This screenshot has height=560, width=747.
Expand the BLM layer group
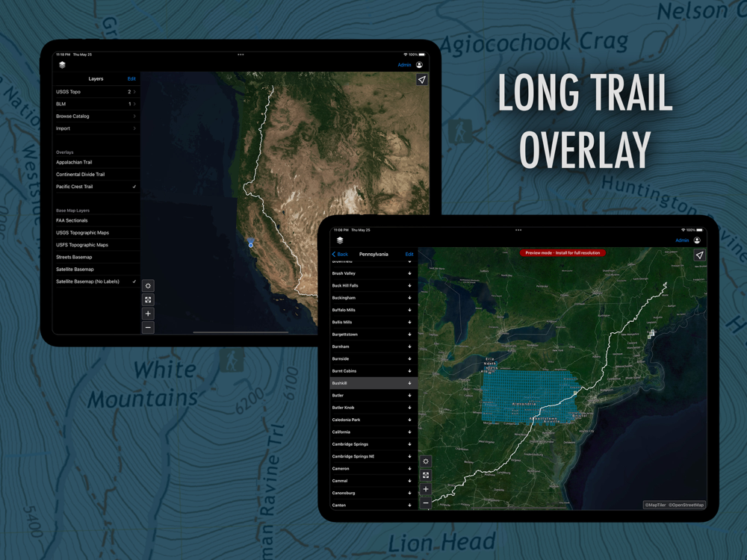96,104
